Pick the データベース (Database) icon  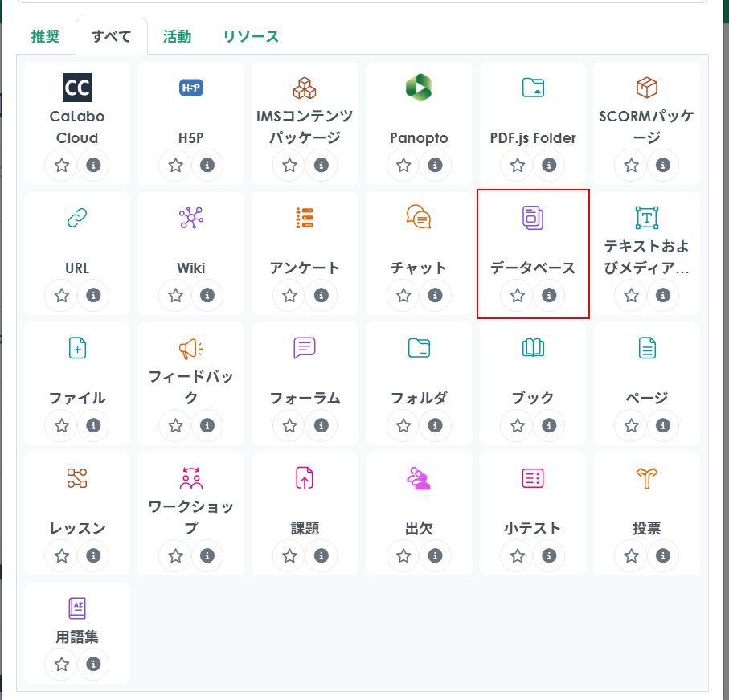pos(533,218)
